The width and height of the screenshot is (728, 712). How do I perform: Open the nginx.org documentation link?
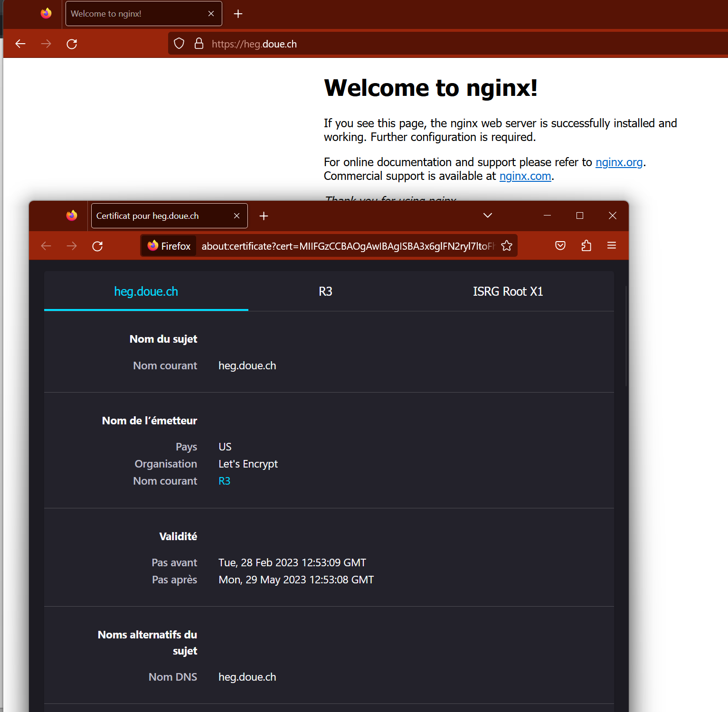click(x=619, y=162)
